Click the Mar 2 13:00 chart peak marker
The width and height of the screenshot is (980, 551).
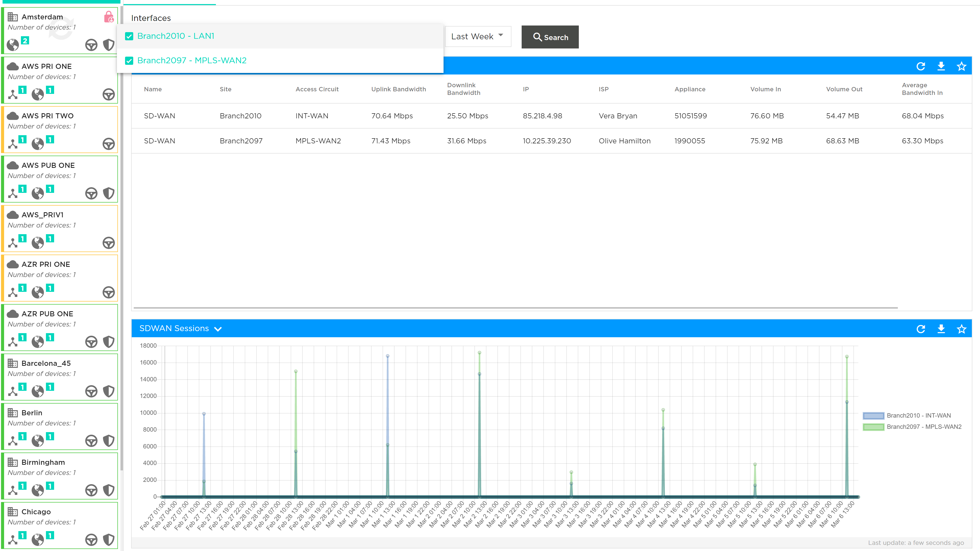coord(479,353)
